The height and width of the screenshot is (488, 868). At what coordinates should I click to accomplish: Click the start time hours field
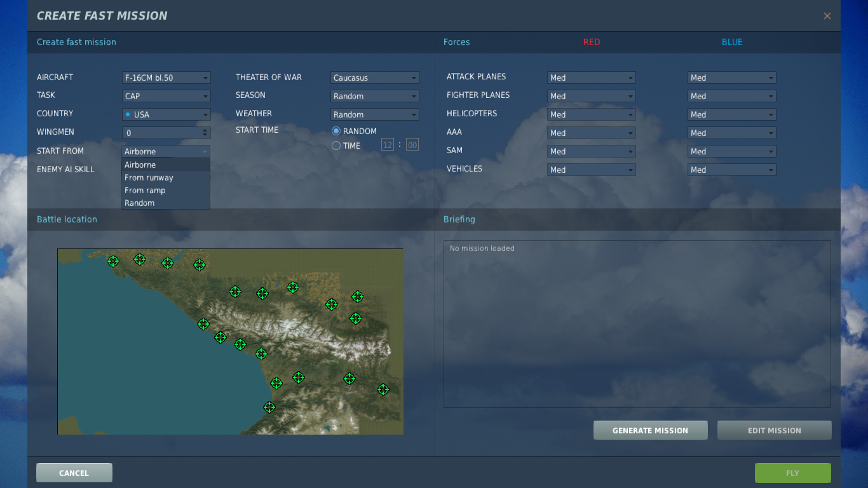coord(388,145)
